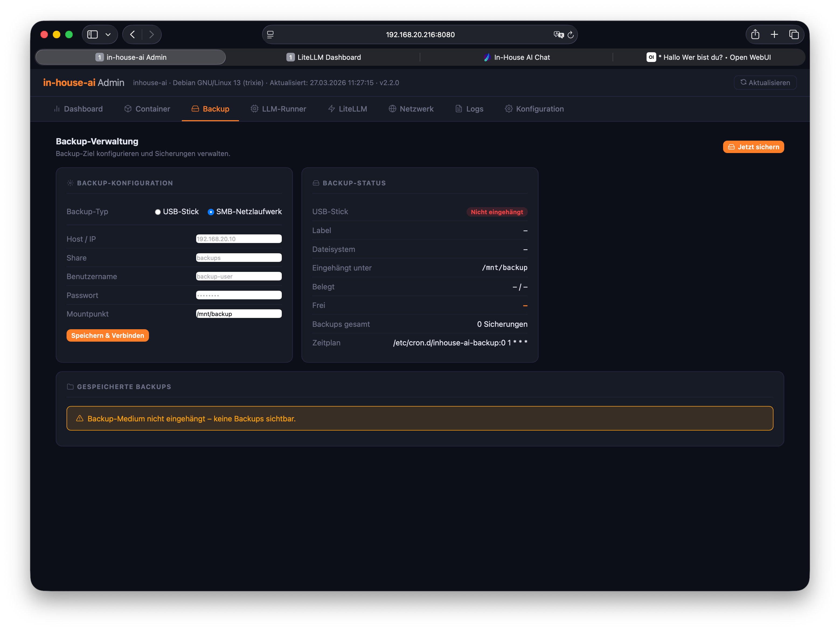Screen dimensions: 840x631
Task: Focus the Mountpunkt input field
Action: (238, 314)
